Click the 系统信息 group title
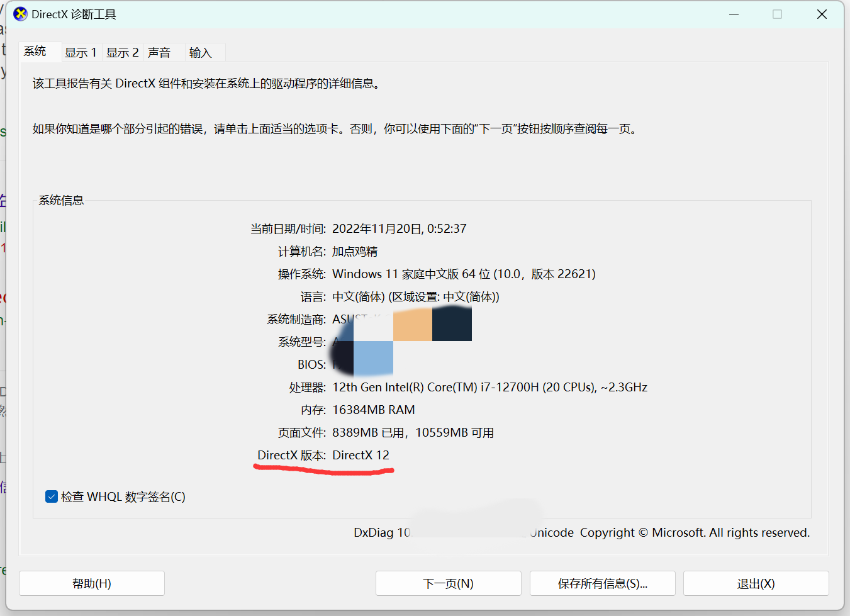Screen dimensions: 850x616 tap(61, 200)
